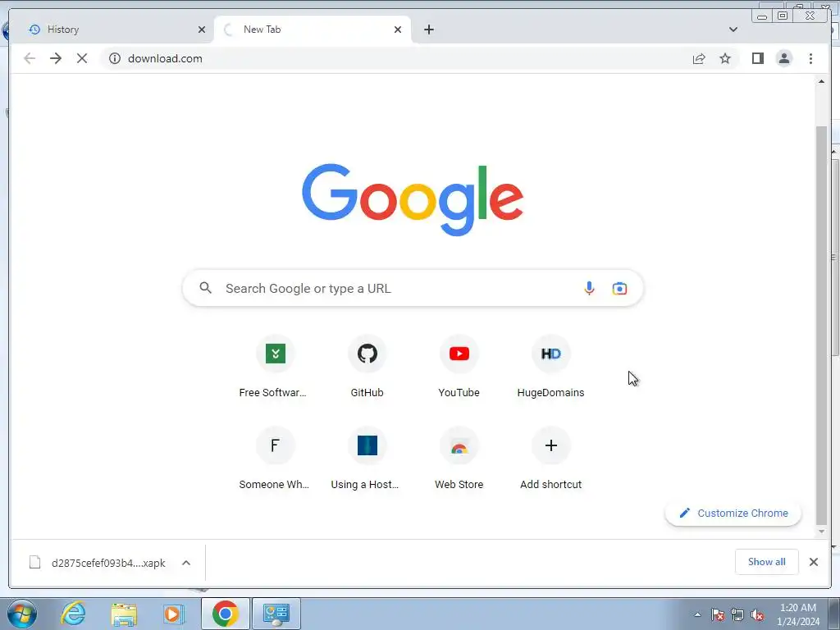
Task: Close the New Tab tab
Action: (x=398, y=30)
